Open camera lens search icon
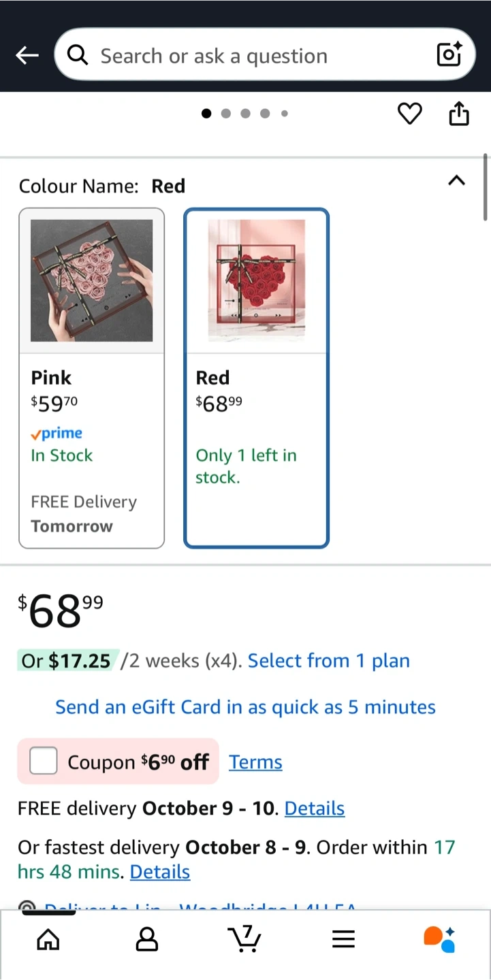The image size is (491, 980). pos(449,55)
